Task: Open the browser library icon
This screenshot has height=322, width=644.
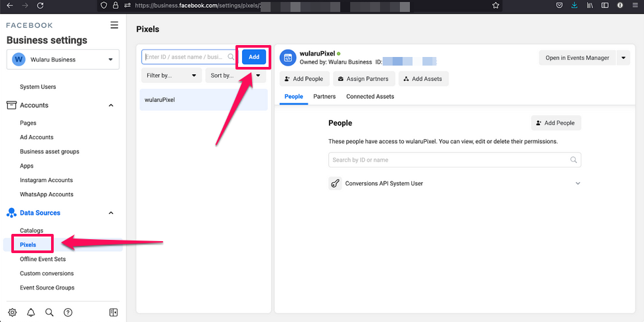Action: [x=590, y=5]
